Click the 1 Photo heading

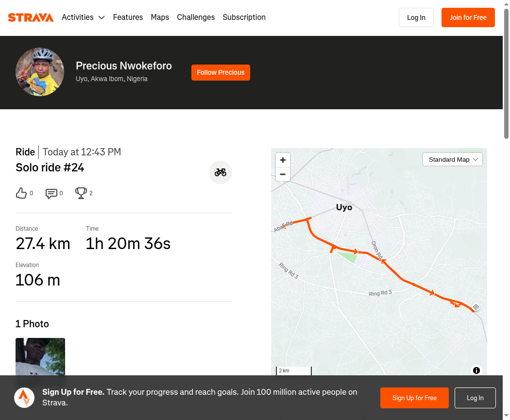[32, 324]
